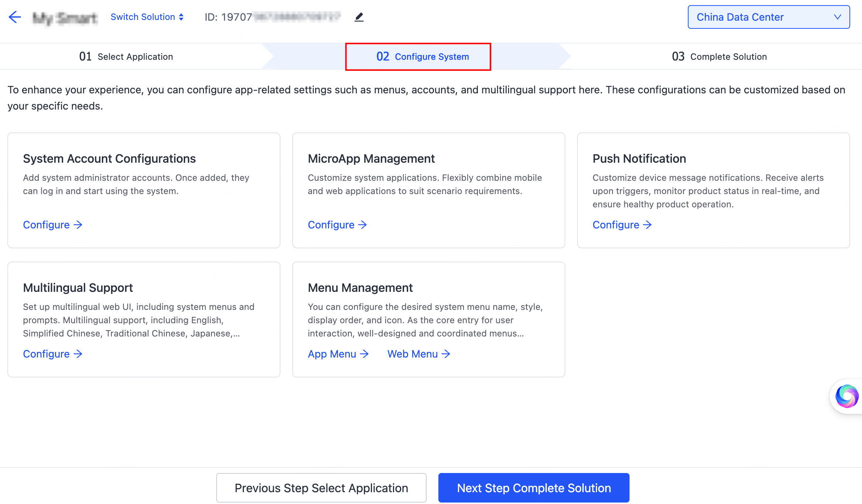Open the App Menu link
This screenshot has height=504, width=862.
point(332,354)
